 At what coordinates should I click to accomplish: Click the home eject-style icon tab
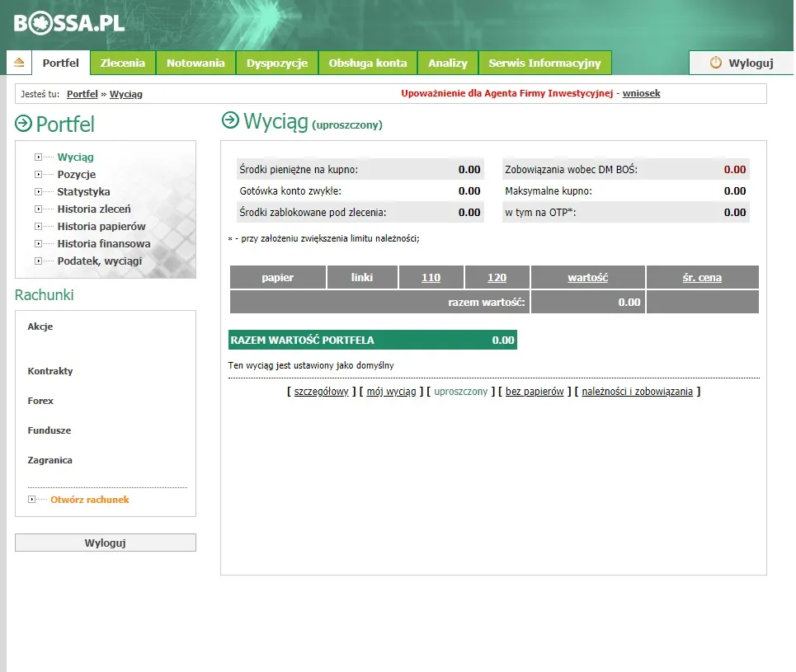(x=19, y=63)
